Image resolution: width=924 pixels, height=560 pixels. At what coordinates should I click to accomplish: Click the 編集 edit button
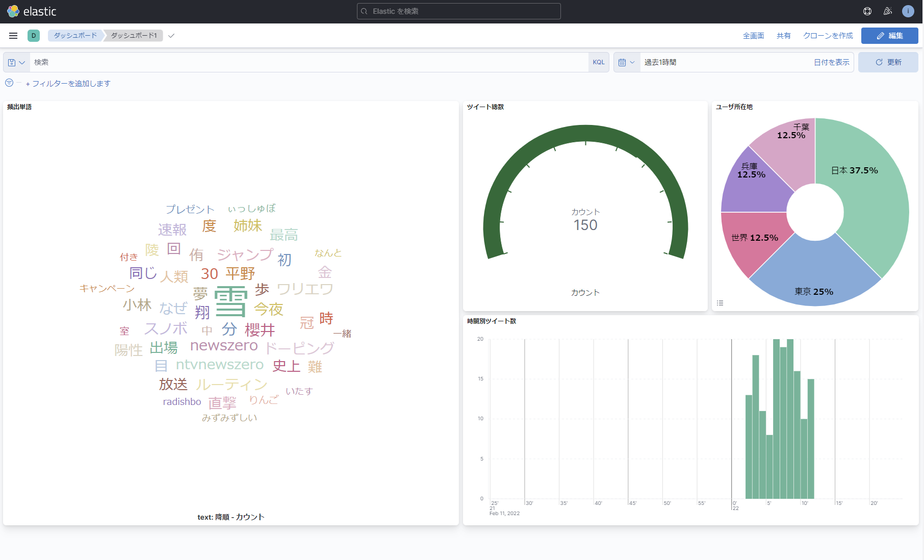[x=889, y=36]
